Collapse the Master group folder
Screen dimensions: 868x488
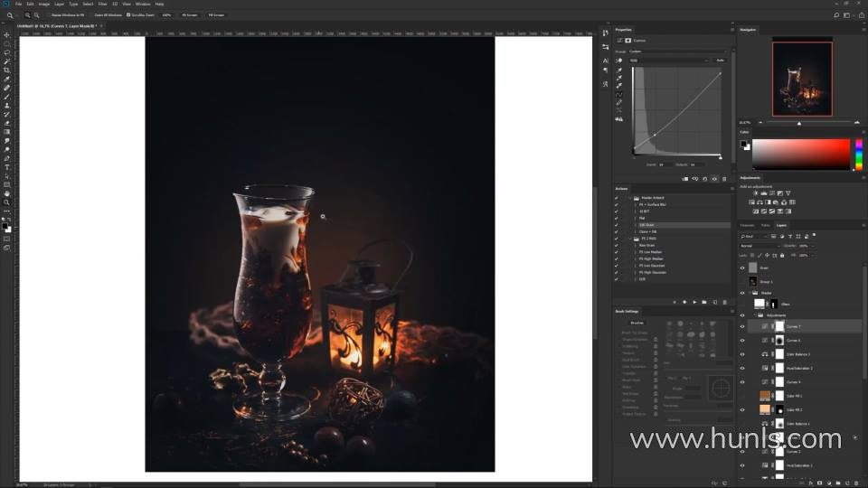(x=750, y=293)
